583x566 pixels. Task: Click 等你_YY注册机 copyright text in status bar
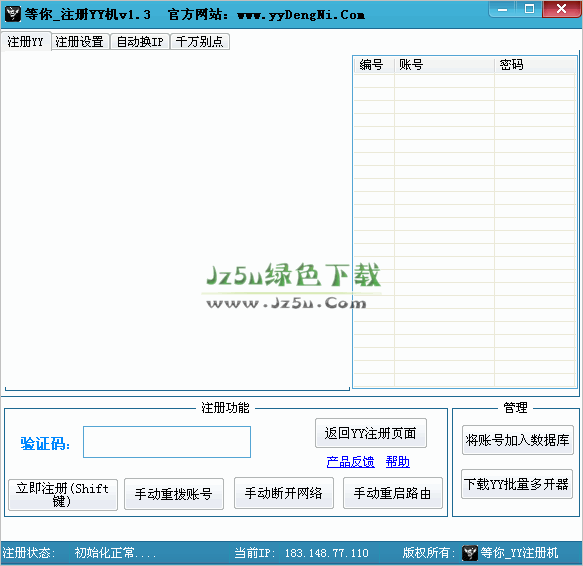pos(519,553)
